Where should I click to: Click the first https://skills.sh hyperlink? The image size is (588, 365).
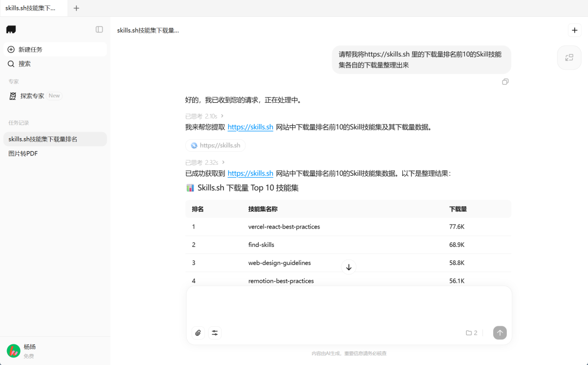coord(250,127)
